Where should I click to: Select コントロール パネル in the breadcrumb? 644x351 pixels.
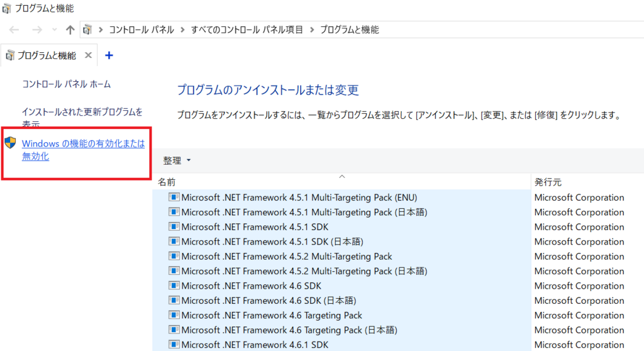(142, 30)
